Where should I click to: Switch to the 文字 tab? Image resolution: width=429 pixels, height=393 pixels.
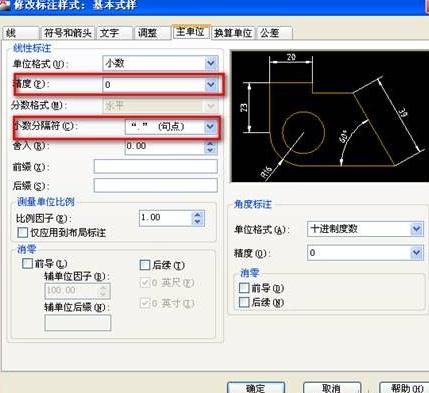tap(114, 33)
